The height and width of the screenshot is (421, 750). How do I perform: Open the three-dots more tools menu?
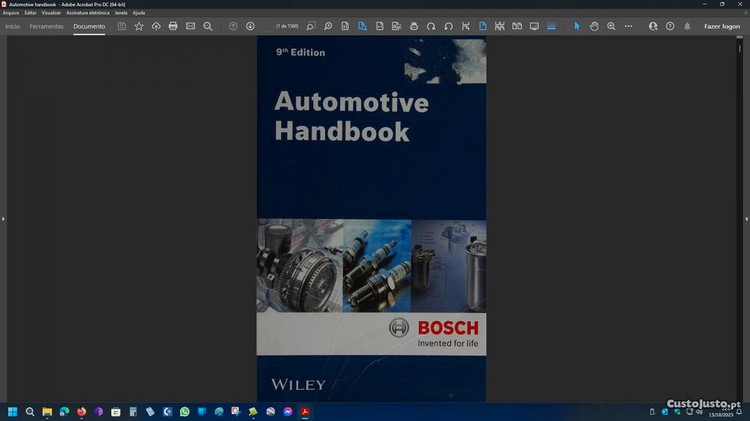point(628,26)
